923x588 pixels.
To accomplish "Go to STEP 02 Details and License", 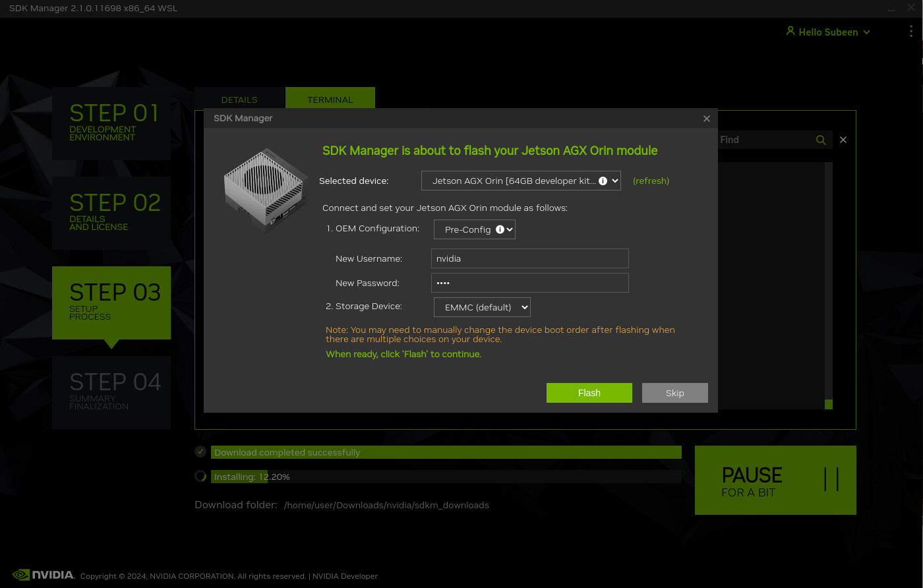I will point(111,212).
